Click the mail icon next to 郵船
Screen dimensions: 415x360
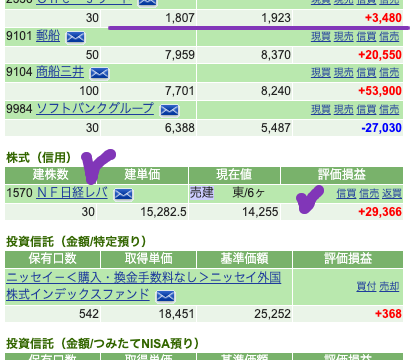(75, 37)
